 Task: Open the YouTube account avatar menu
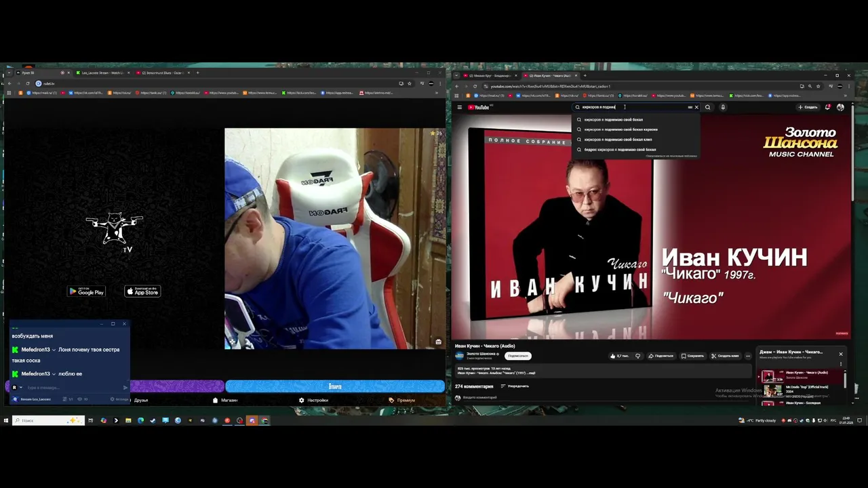point(841,107)
